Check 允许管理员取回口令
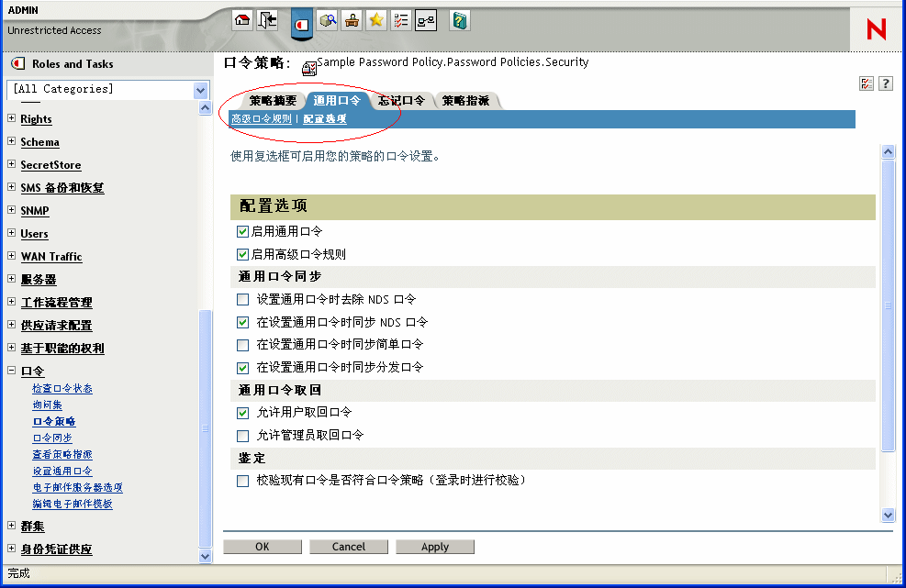Viewport: 906px width, 588px height. [242, 436]
